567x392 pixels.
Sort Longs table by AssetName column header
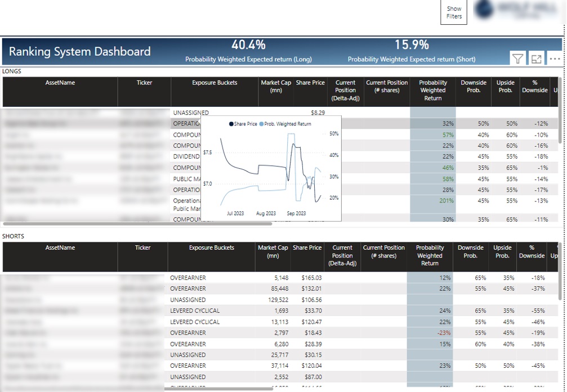[x=60, y=83]
